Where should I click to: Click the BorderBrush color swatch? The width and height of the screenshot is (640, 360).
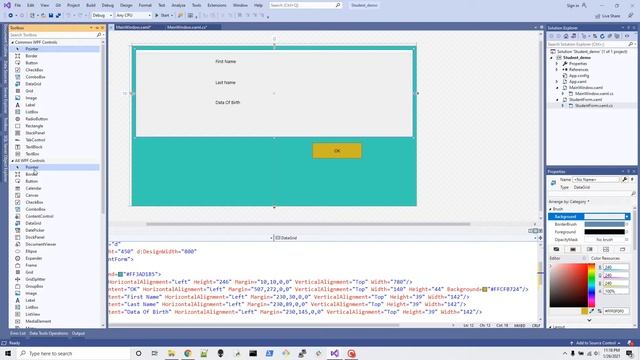pyautogui.click(x=604, y=224)
